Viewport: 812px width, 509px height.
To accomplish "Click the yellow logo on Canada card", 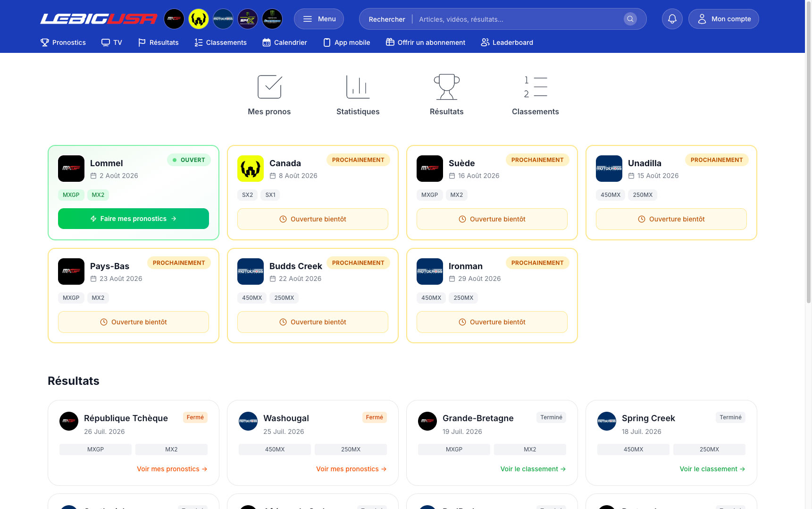I will pyautogui.click(x=251, y=169).
